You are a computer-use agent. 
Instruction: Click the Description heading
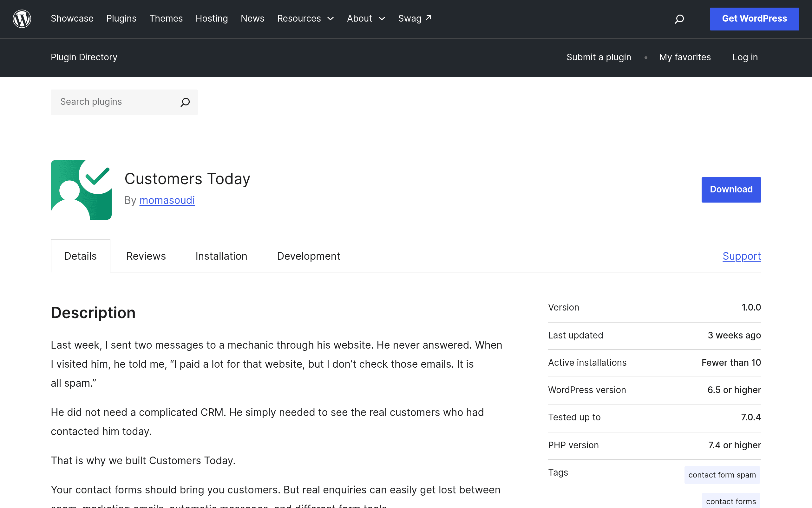93,313
